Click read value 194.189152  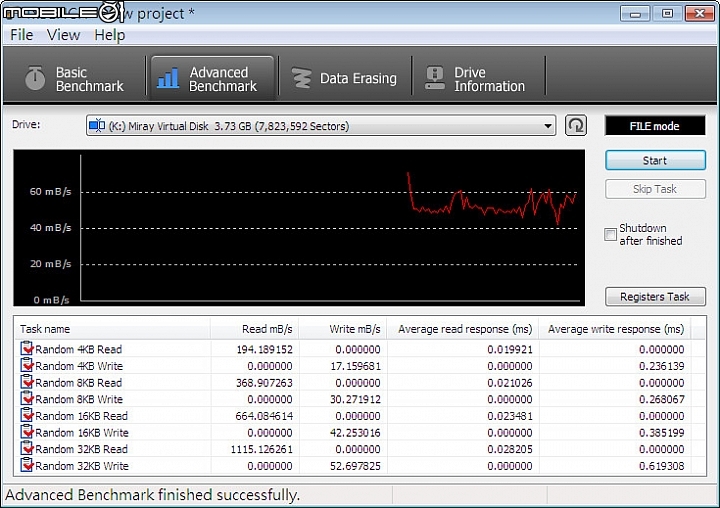(264, 350)
